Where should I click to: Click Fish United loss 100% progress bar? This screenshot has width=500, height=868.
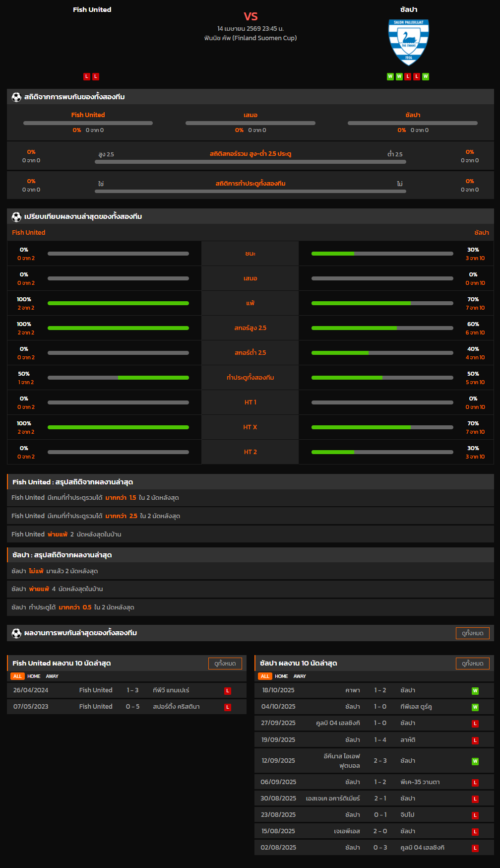pos(118,303)
